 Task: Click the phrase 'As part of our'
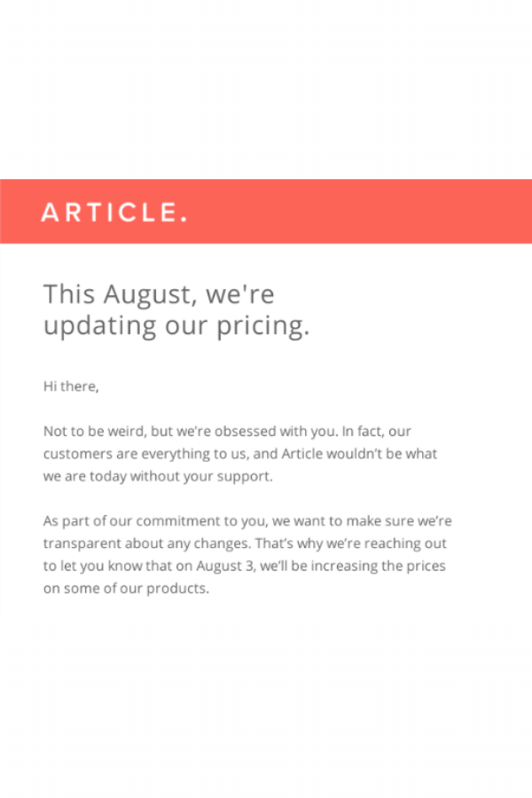coord(88,521)
